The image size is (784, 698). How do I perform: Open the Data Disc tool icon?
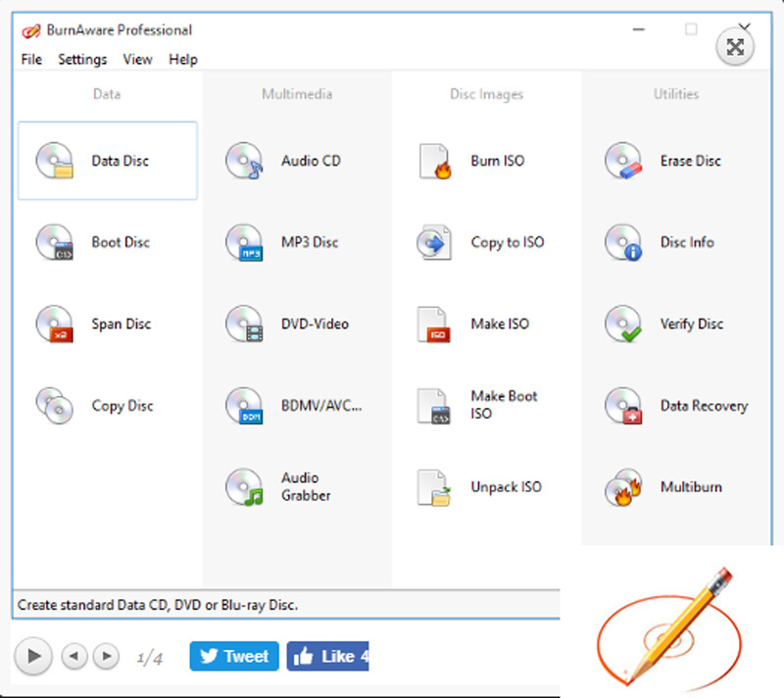[55, 161]
